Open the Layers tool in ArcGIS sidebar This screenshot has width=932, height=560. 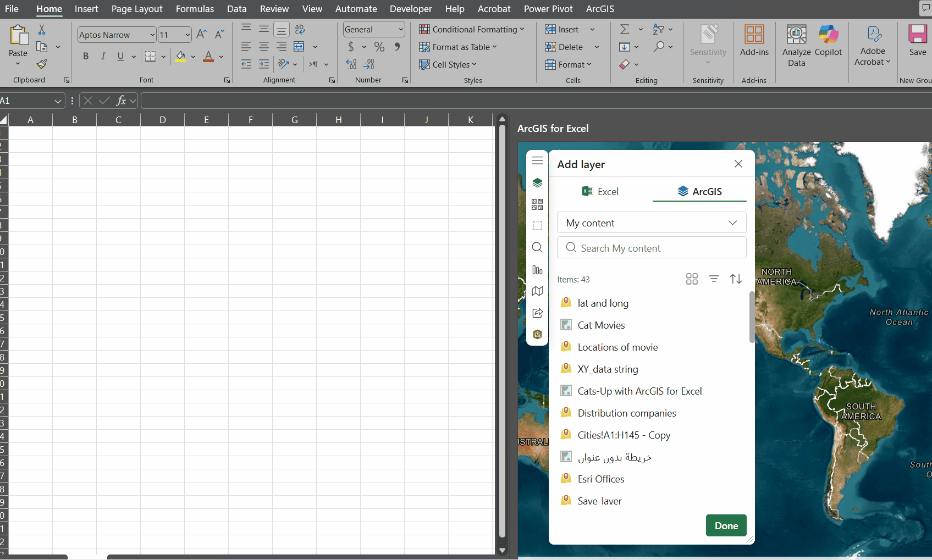point(537,182)
